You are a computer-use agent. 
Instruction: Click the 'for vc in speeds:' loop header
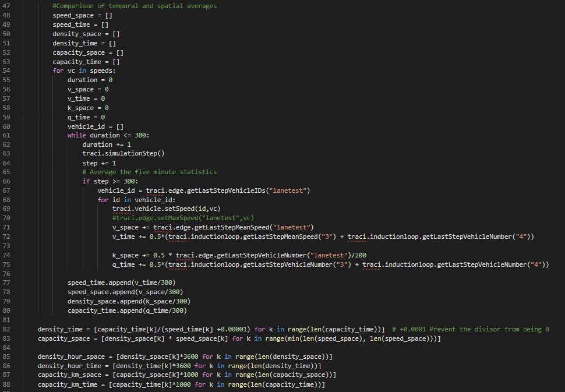point(84,70)
